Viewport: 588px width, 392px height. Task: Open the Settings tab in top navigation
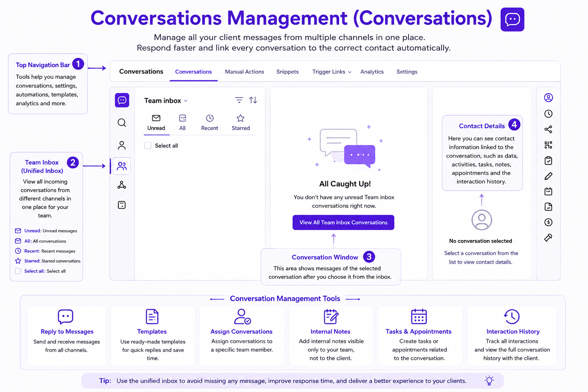[x=407, y=72]
